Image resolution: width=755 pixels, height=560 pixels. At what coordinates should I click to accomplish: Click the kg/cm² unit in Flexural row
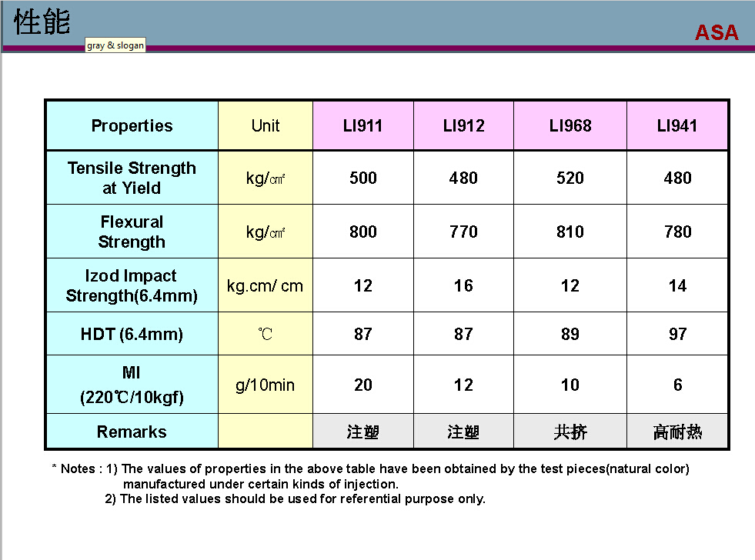pyautogui.click(x=266, y=232)
